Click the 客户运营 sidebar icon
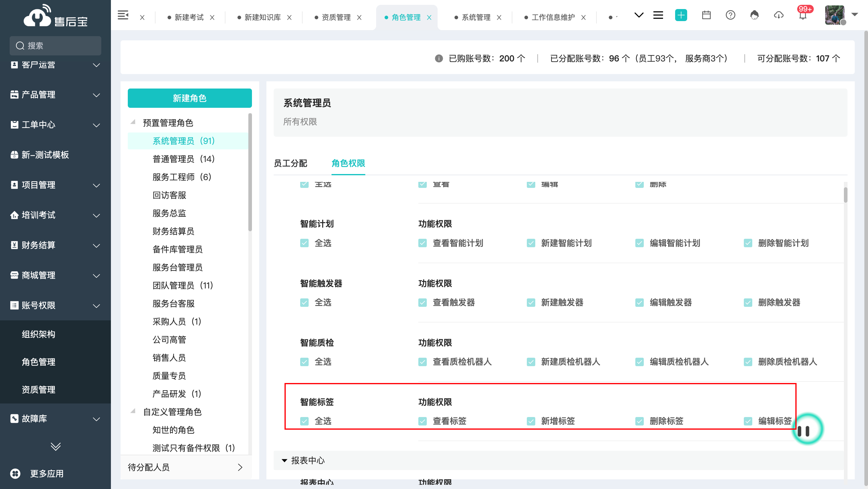Viewport: 868px width, 489px height. [x=14, y=65]
